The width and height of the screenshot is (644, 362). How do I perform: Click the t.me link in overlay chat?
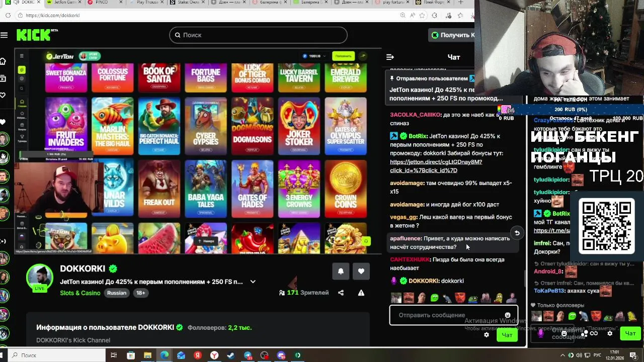click(552, 231)
